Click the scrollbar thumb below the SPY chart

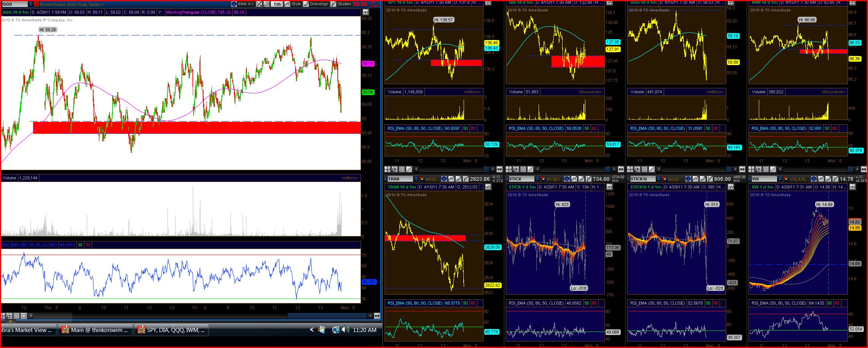[486, 169]
